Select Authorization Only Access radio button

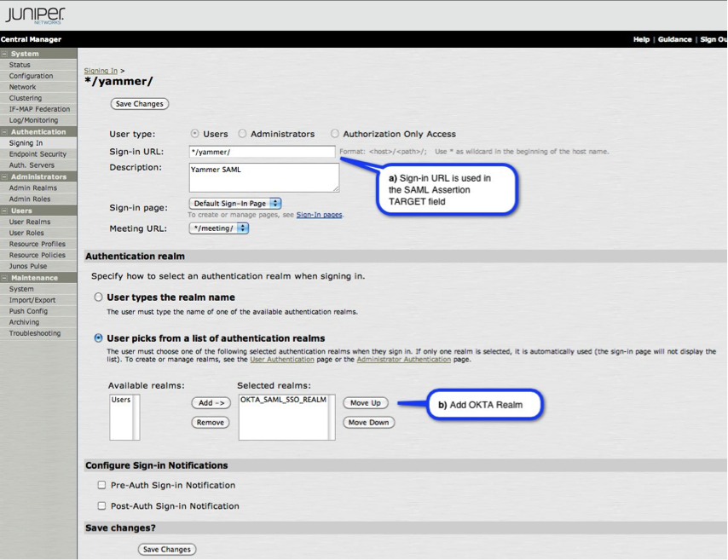pyautogui.click(x=335, y=134)
